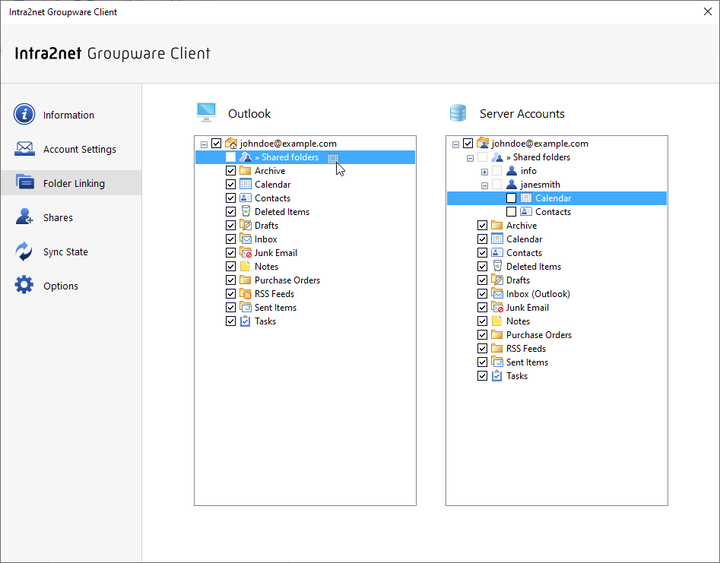Open the Shares section
Screen dimensions: 720x563
pos(71,217)
